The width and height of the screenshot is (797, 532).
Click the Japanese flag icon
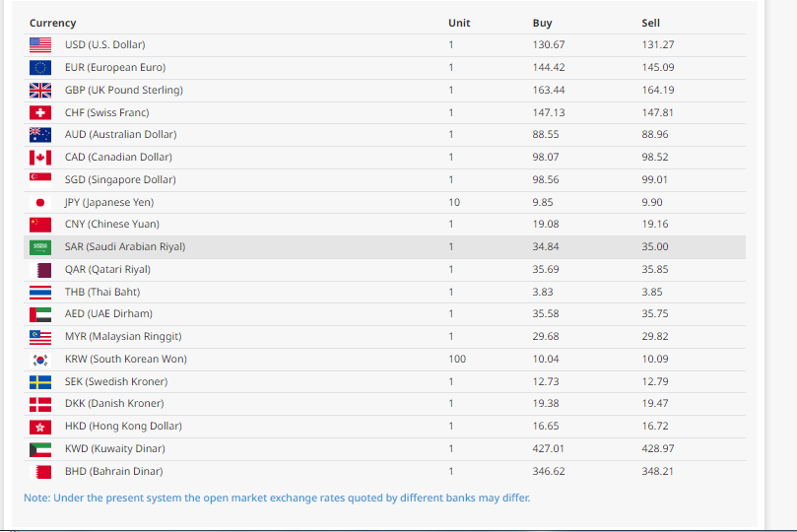coord(39,202)
